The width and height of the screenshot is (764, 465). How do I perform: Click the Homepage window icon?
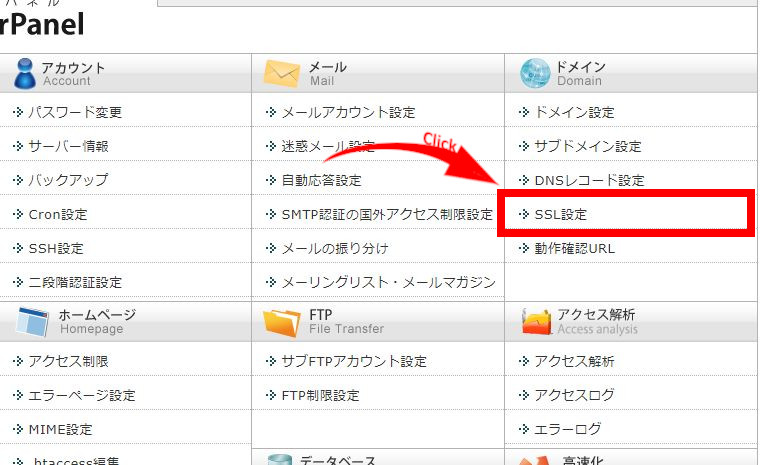tap(32, 322)
